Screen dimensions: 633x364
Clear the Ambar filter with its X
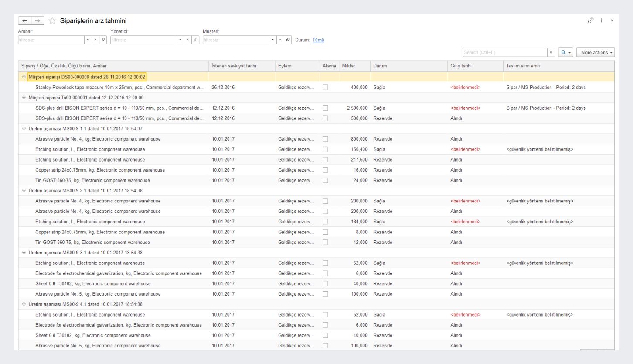pyautogui.click(x=96, y=40)
